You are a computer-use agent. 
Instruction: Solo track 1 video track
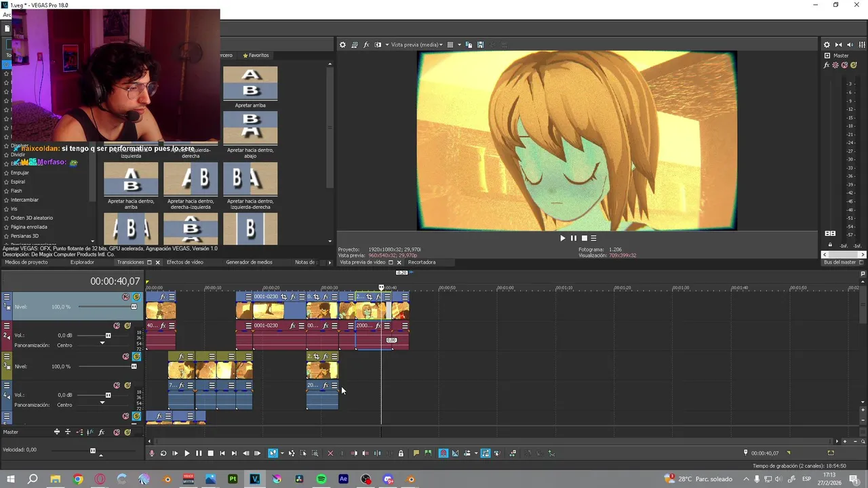pos(136,297)
